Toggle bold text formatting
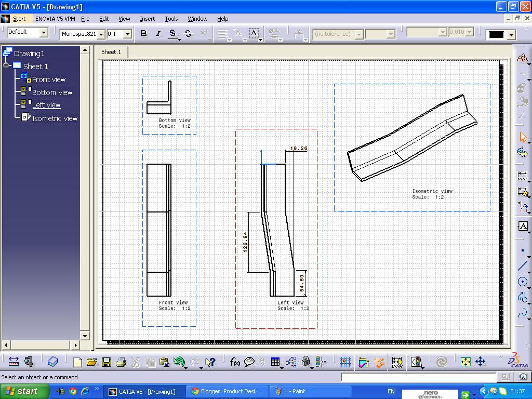The height and width of the screenshot is (399, 532). [143, 33]
